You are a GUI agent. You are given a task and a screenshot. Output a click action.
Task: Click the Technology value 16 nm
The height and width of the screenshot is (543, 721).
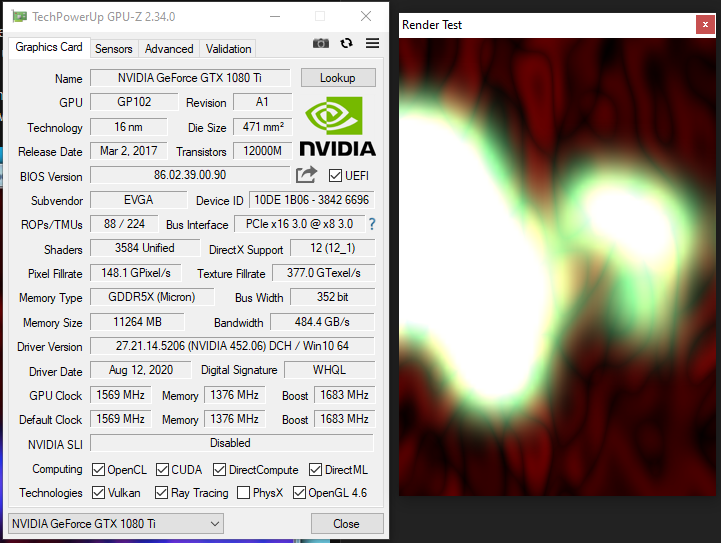coord(128,126)
